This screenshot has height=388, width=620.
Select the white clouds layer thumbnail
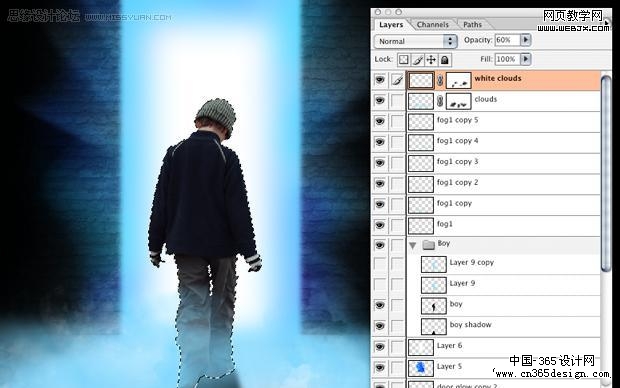pos(421,80)
